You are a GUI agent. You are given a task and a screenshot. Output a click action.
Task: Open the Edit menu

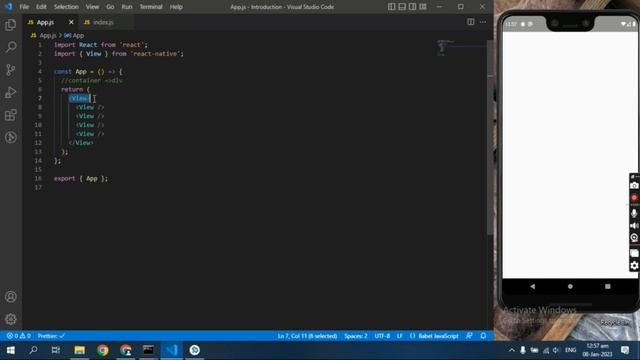[x=41, y=7]
